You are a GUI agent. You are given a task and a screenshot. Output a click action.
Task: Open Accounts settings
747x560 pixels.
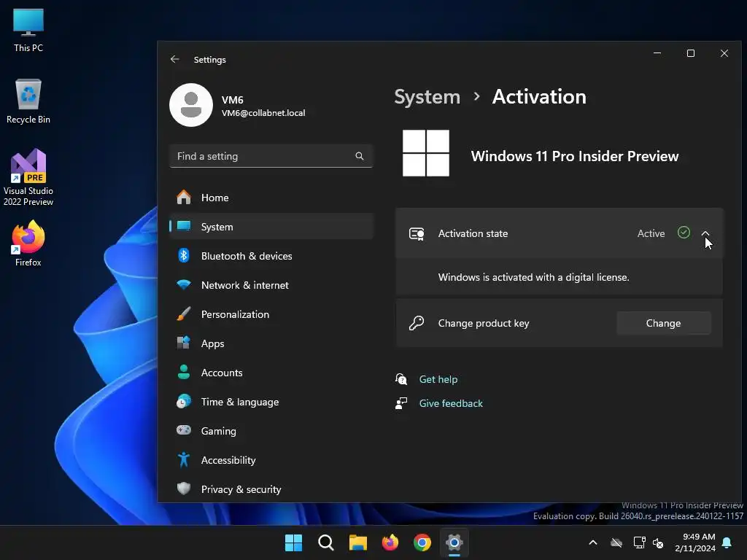271,373
